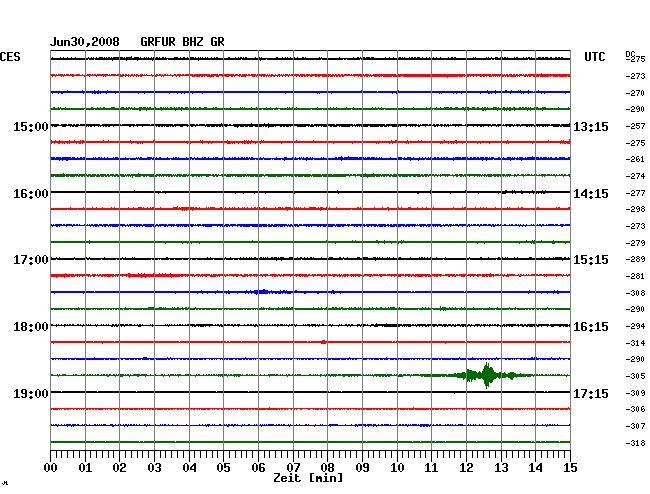Viewport: 650px width, 494px height.
Task: Pick the 12 minute axis tick label
Action: point(466,468)
